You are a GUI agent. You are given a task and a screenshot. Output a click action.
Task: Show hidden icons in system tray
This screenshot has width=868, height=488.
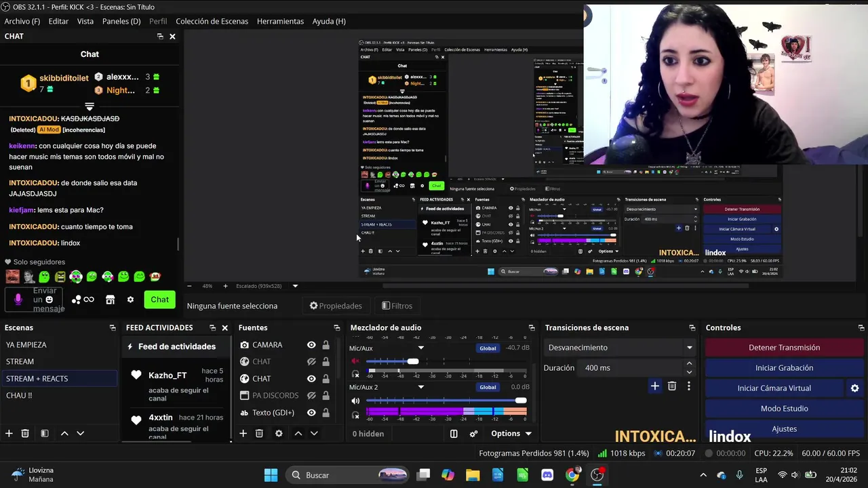point(703,475)
